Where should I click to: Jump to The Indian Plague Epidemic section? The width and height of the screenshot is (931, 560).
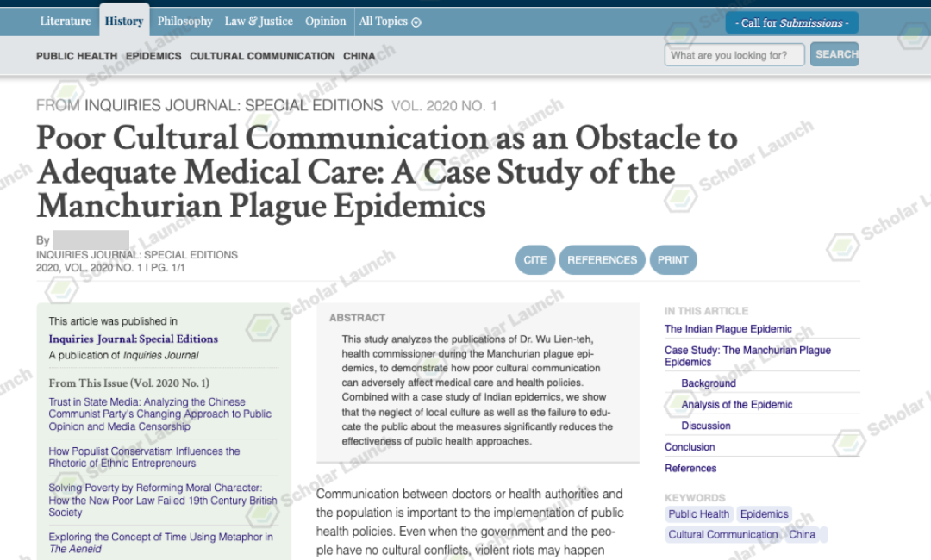pyautogui.click(x=728, y=329)
